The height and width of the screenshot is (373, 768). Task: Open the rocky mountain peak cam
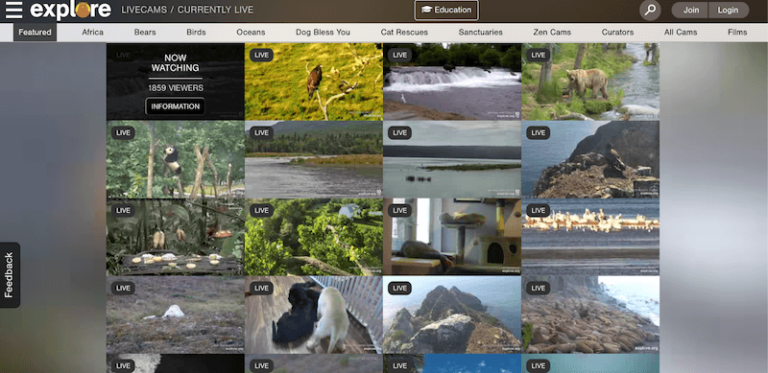[452, 314]
